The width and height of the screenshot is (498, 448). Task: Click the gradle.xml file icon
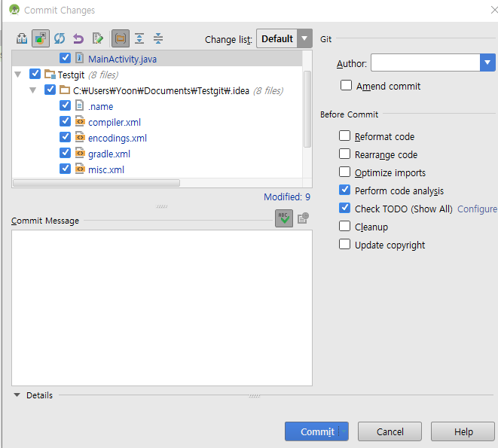pyautogui.click(x=80, y=154)
